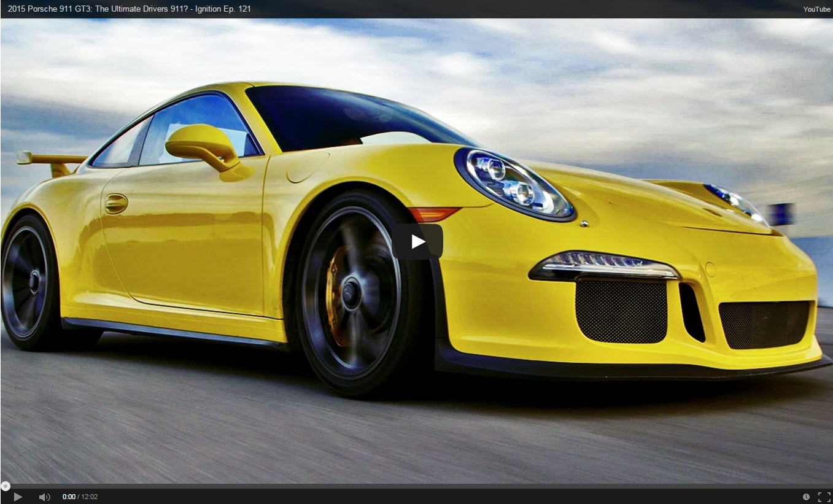This screenshot has height=504, width=833.
Task: Open the '2015 Porsche 911 GT3' video title
Action: pyautogui.click(x=129, y=9)
